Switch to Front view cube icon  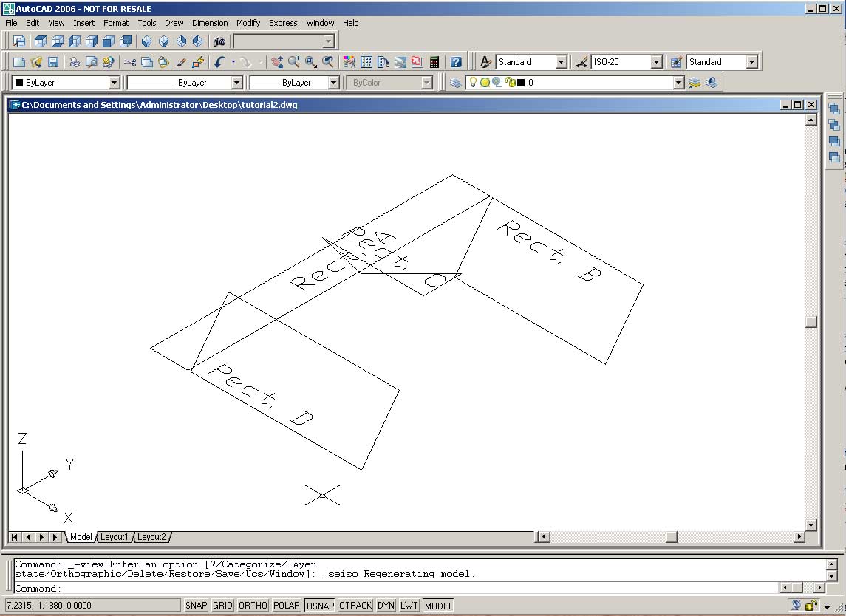(109, 41)
